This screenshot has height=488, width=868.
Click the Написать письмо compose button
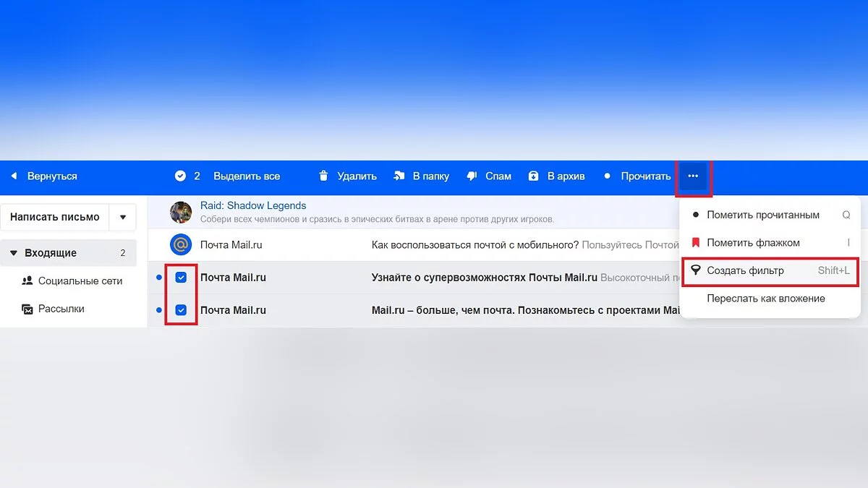coord(55,217)
